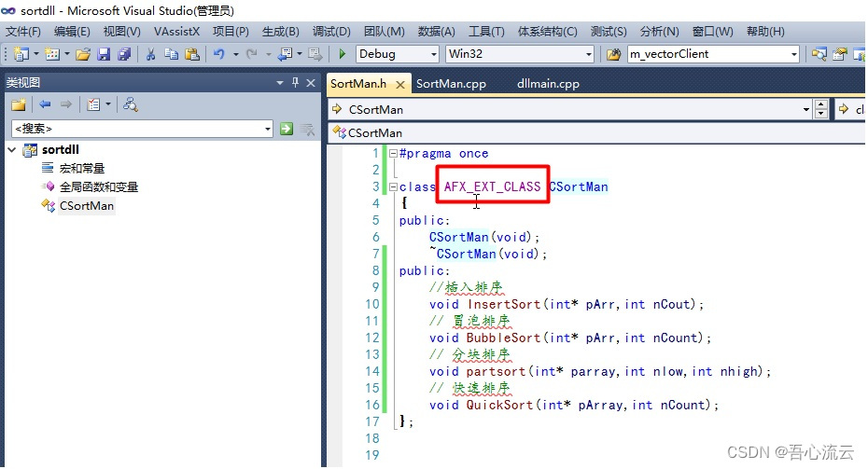Click the InsertSort declaration text

point(567,304)
